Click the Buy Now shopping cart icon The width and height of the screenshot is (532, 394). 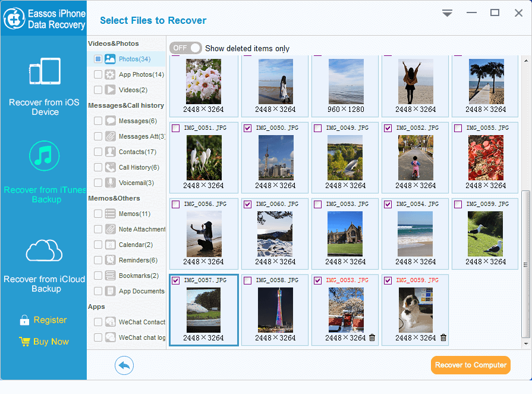[24, 342]
